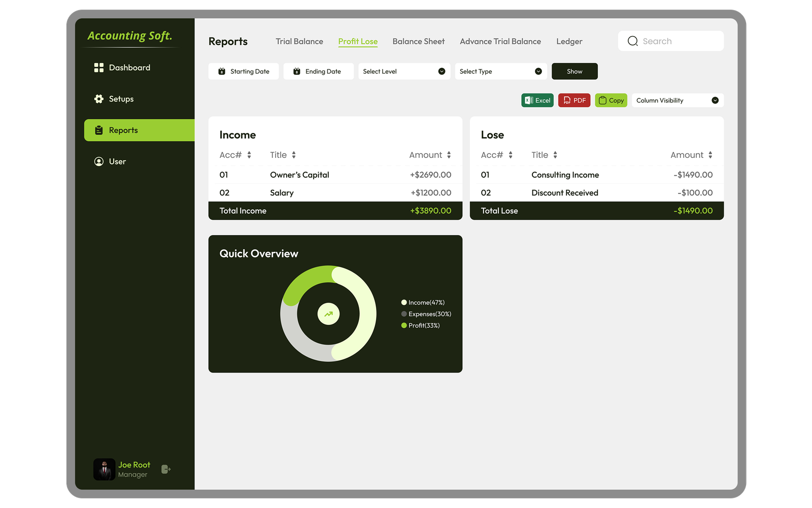Click the search magnifier icon
This screenshot has width=812, height=508.
632,41
